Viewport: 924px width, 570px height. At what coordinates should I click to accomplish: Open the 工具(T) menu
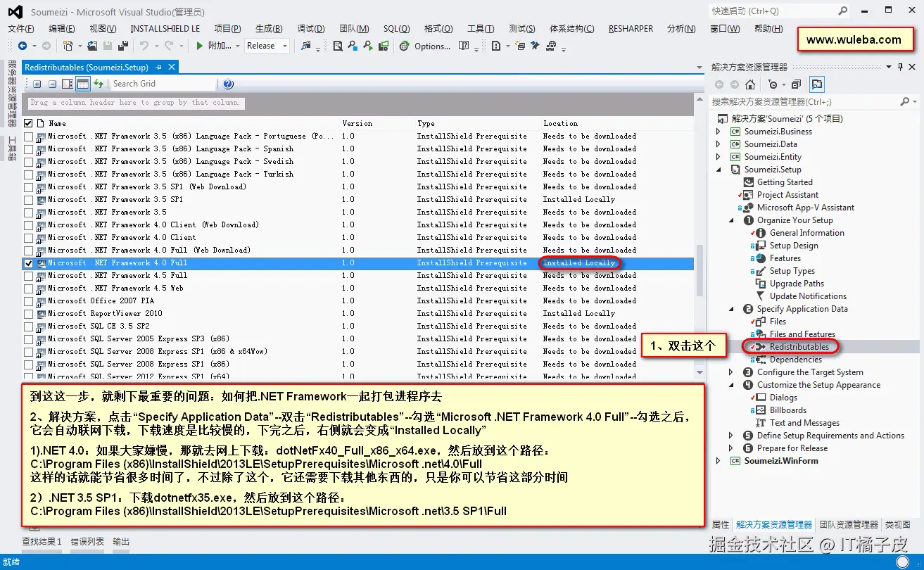tap(481, 28)
